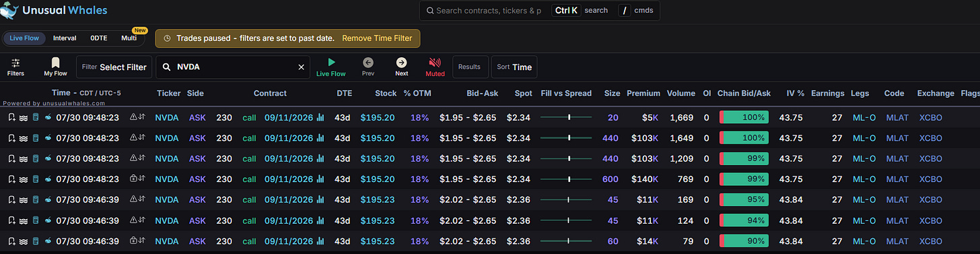This screenshot has width=980, height=254.
Task: Click the green Live Flow play icon
Action: tap(330, 62)
